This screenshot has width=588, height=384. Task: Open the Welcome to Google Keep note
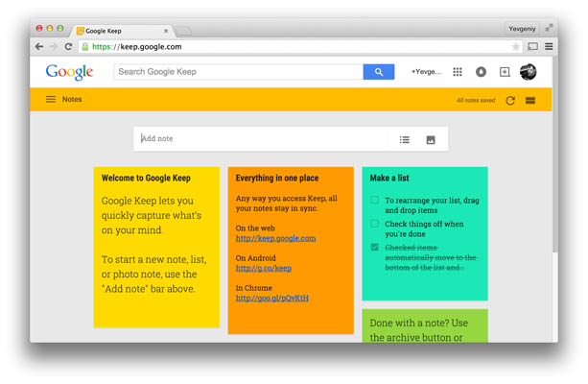click(x=156, y=247)
